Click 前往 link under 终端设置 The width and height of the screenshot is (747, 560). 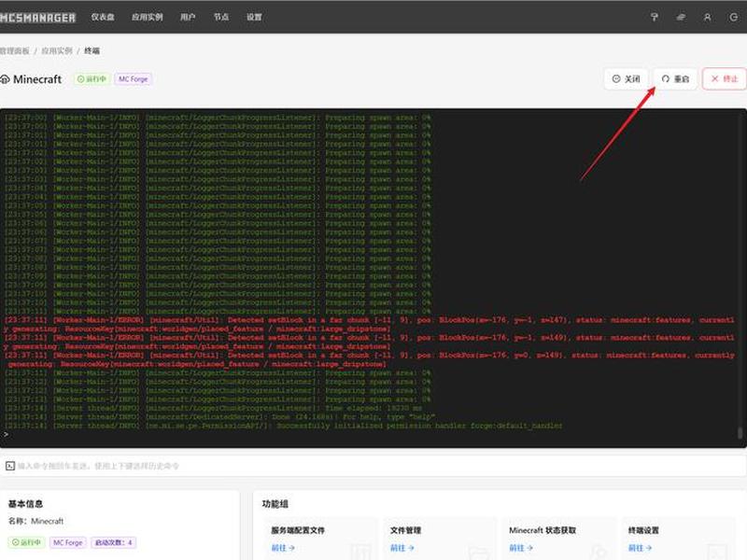pos(641,548)
